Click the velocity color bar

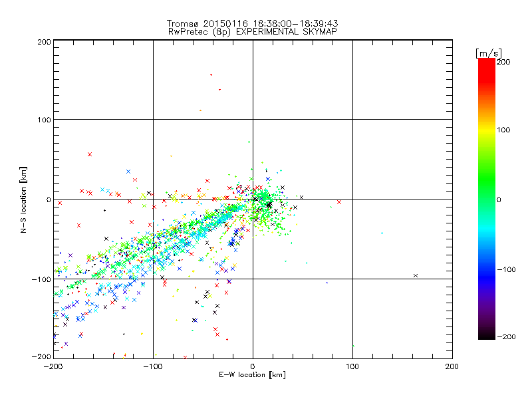click(x=487, y=199)
